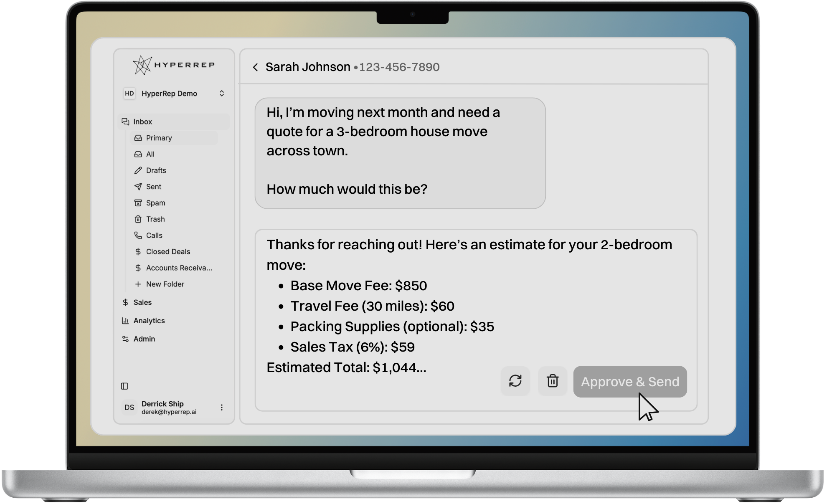
Task: Open the Drafts folder
Action: point(156,170)
